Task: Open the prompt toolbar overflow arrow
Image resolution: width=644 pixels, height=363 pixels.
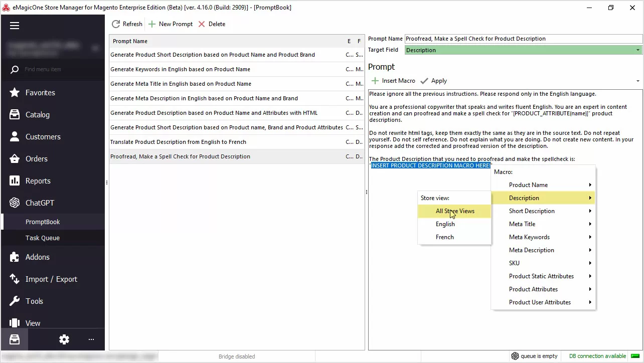Action: [x=638, y=81]
